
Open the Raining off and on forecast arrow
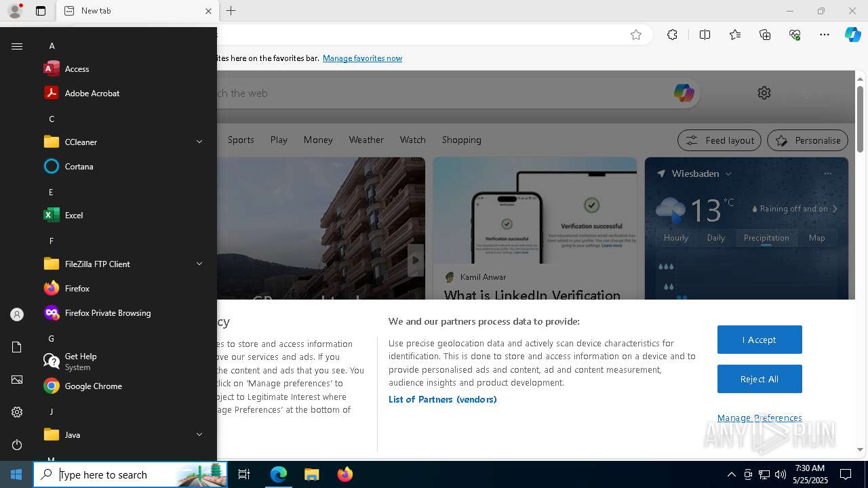tap(835, 209)
